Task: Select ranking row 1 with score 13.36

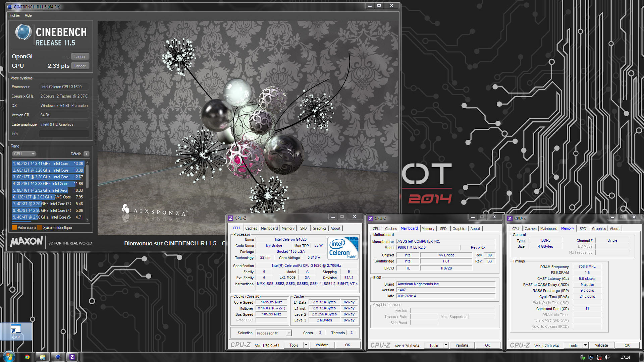Action: 48,164
